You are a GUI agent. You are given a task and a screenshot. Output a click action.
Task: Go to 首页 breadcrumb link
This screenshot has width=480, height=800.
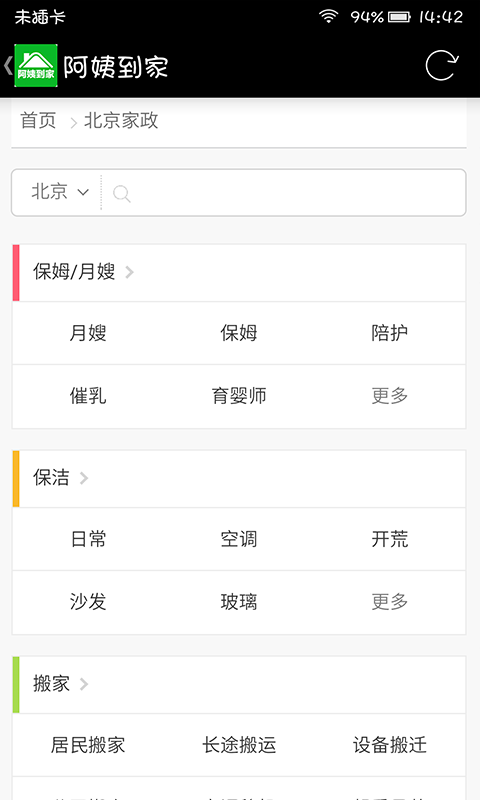coord(38,121)
